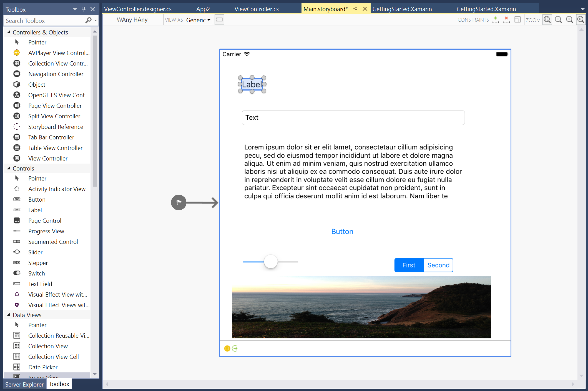Image resolution: width=588 pixels, height=391 pixels.
Task: Click the Storyboard Reference icon
Action: [x=17, y=127]
